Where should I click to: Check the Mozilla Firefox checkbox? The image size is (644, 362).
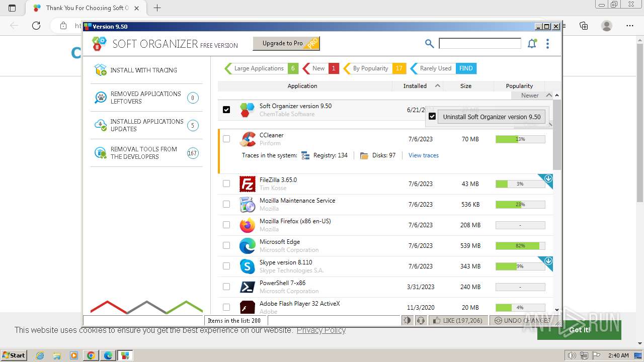click(226, 225)
